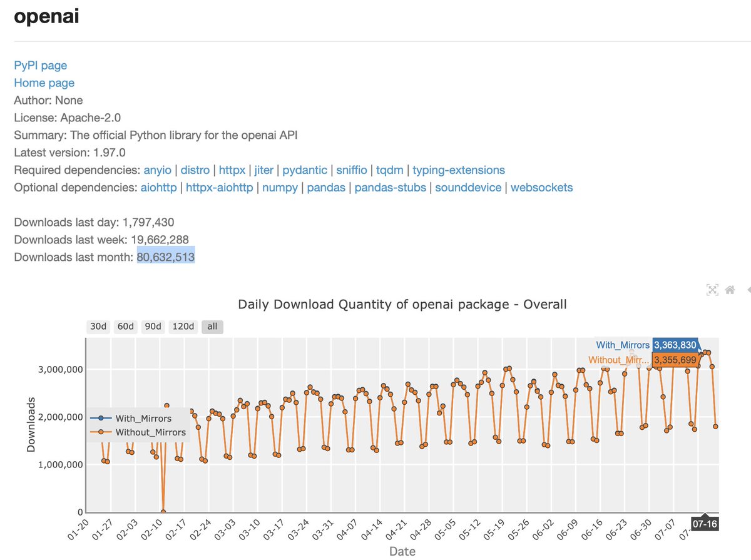Click the Downloads last week: 19,662,288 text

[101, 239]
